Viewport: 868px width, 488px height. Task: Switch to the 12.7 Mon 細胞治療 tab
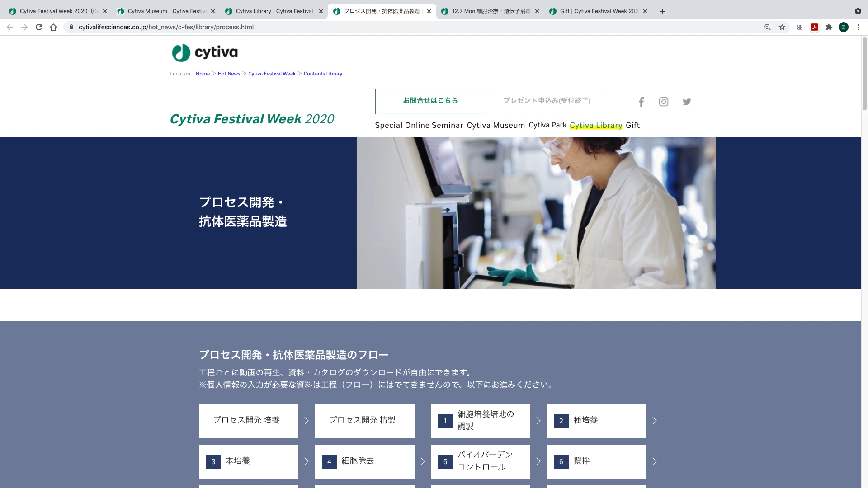490,11
